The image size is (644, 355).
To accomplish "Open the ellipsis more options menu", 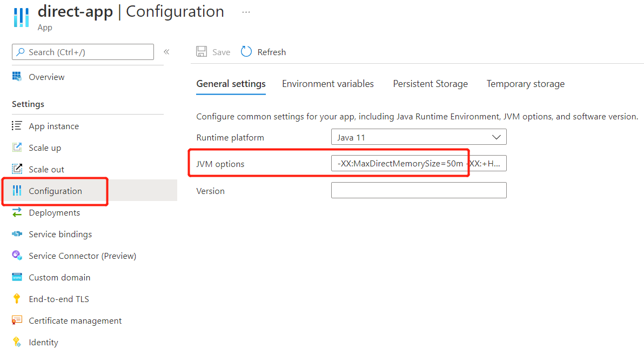I will 246,12.
